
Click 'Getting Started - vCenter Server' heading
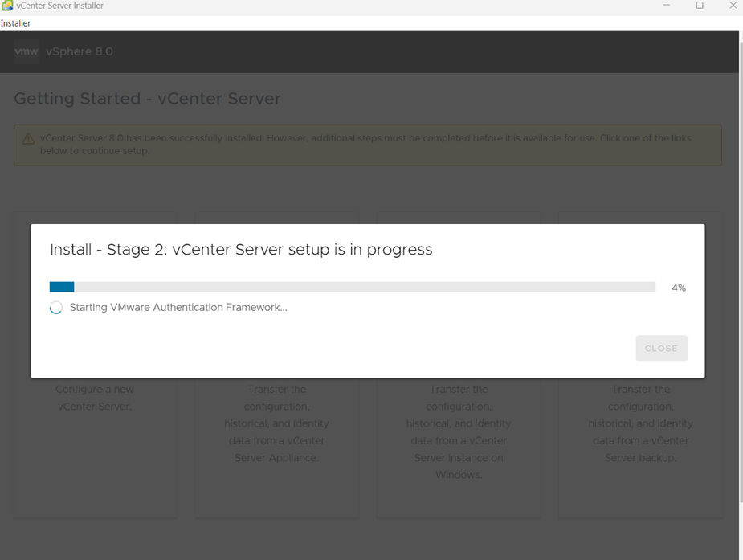147,99
